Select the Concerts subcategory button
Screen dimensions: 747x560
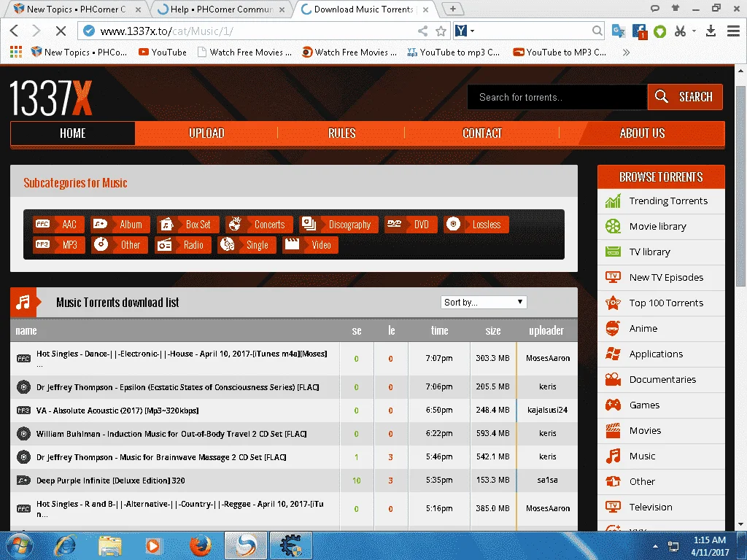pos(259,225)
